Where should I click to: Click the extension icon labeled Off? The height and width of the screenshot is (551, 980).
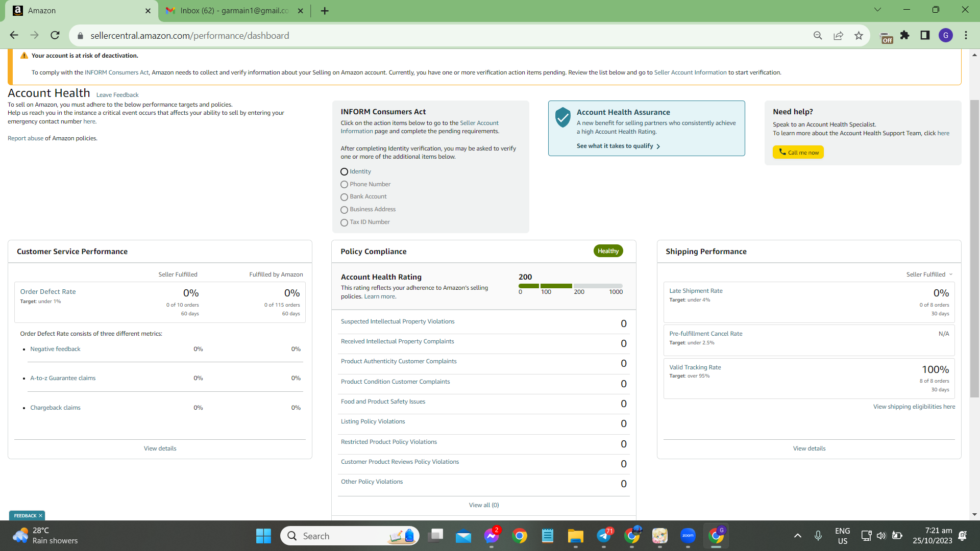pos(887,38)
